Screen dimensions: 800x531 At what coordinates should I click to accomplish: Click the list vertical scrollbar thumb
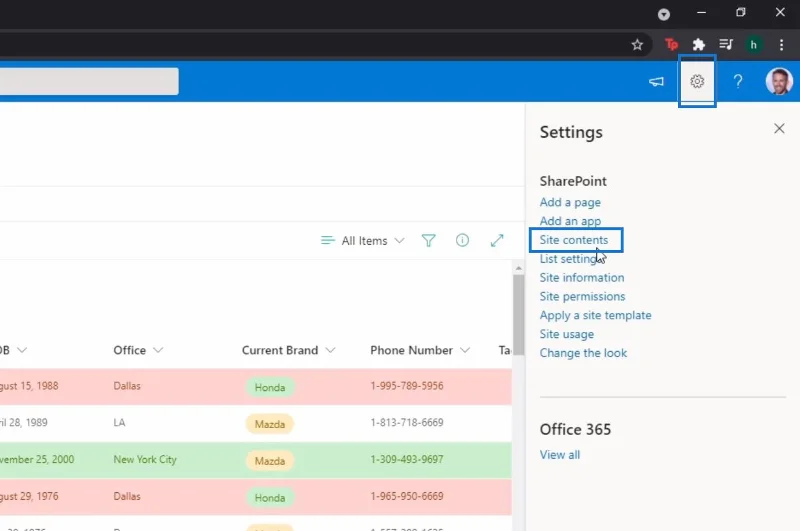[518, 315]
